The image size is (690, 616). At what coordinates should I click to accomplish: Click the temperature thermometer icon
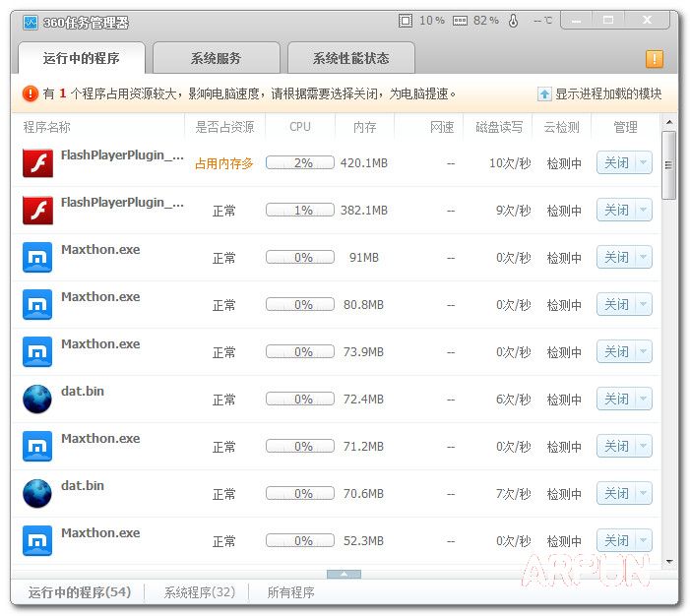513,21
